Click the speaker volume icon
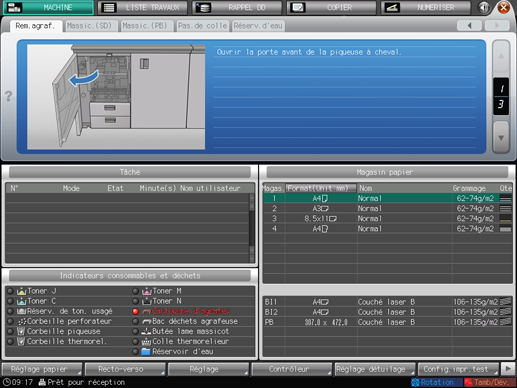 coord(483,7)
